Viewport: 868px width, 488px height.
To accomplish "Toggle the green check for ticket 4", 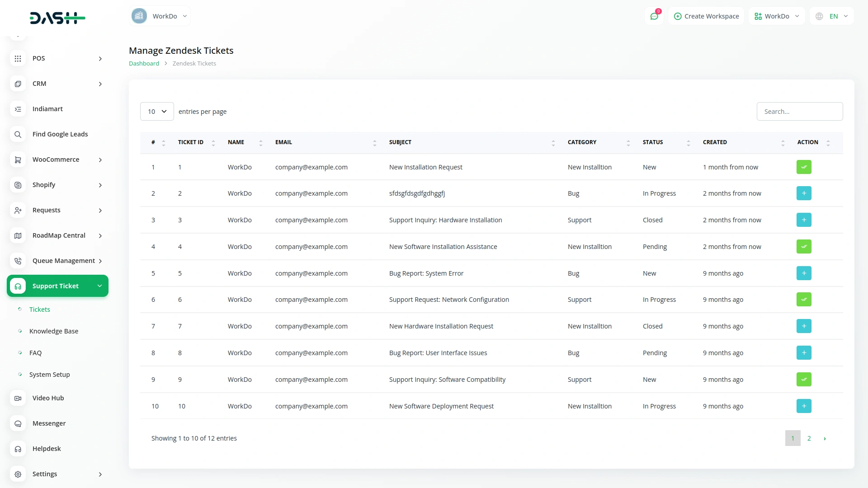I will coord(804,247).
